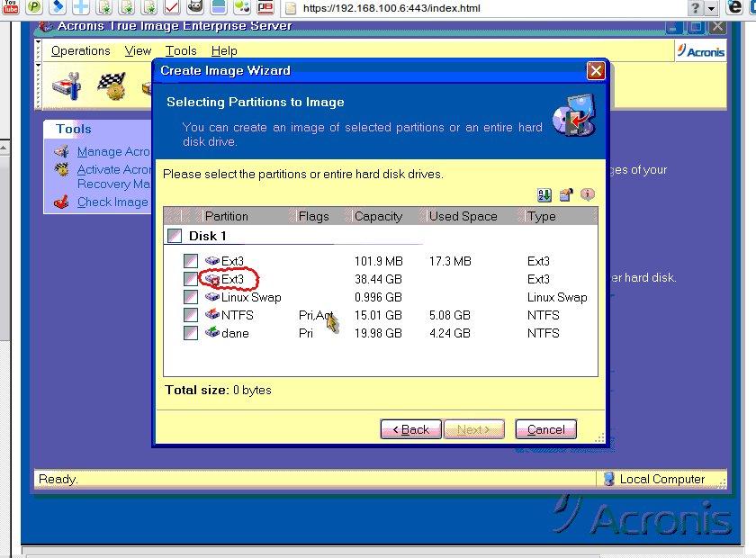This screenshot has width=756, height=558.
Task: Click the red PB bookmark icon
Action: coord(265,7)
